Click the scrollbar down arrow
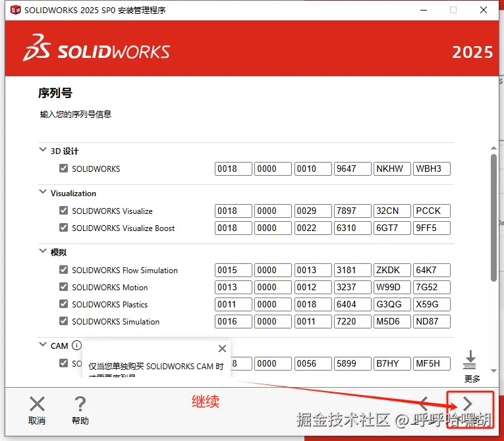Image resolution: width=504 pixels, height=441 pixels. pyautogui.click(x=493, y=371)
